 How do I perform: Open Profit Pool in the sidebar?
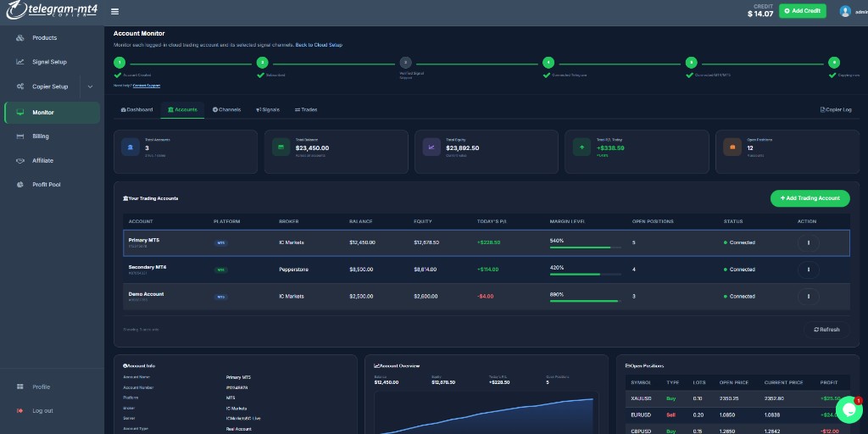click(x=47, y=184)
